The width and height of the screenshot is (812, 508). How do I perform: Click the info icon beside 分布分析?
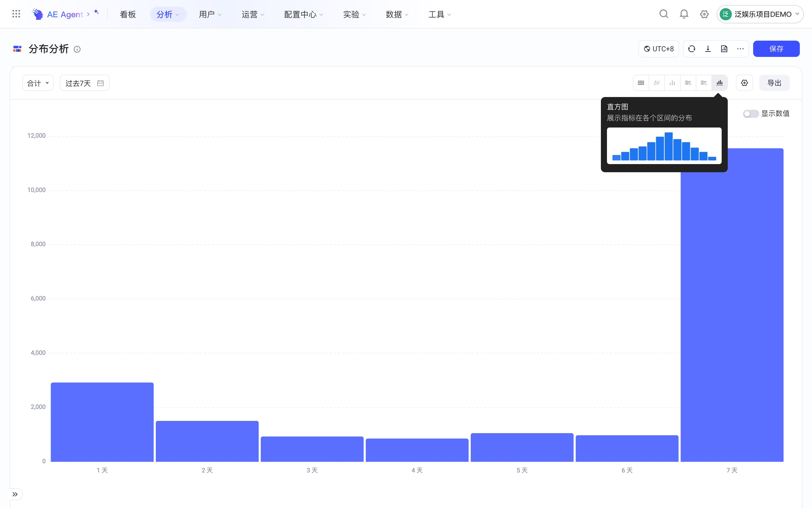tap(77, 49)
